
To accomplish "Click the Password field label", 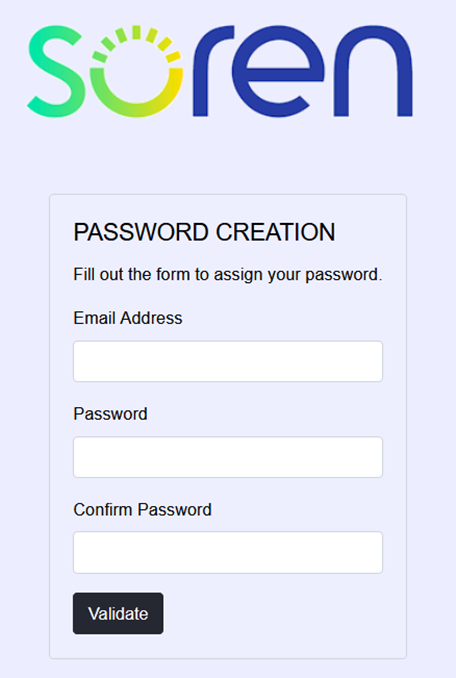I will [111, 414].
